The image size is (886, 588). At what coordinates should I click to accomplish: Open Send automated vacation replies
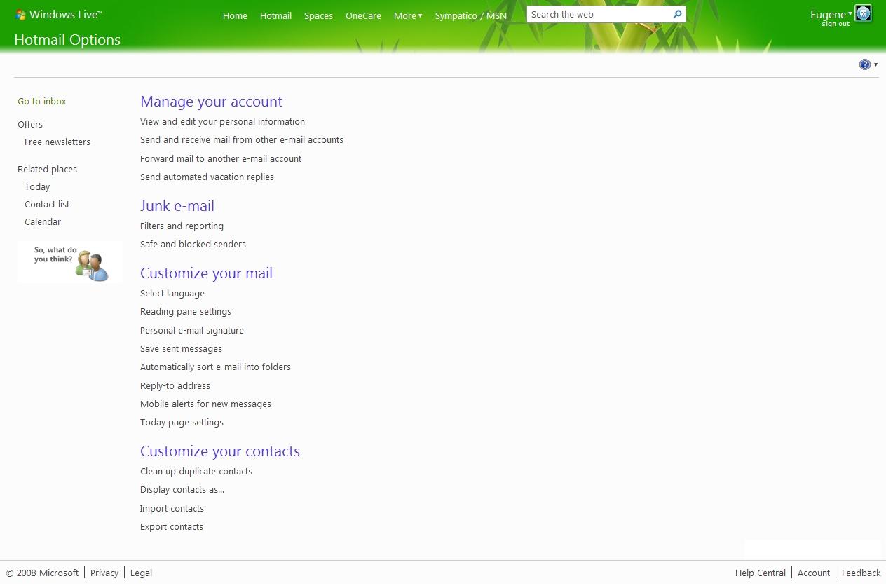click(207, 177)
